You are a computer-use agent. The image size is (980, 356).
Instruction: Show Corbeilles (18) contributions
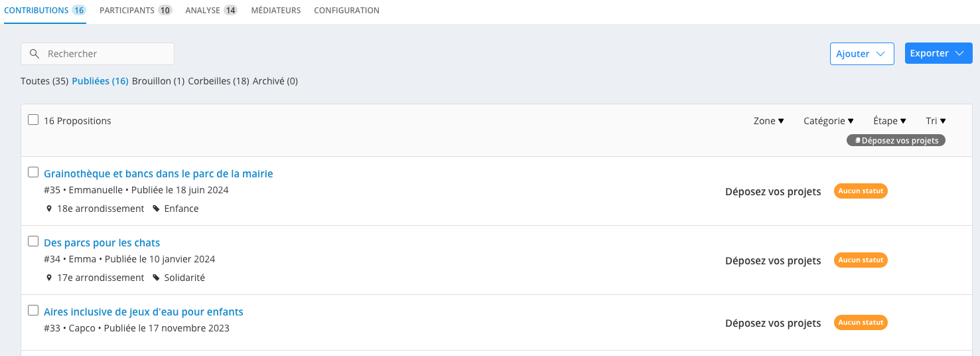click(218, 81)
